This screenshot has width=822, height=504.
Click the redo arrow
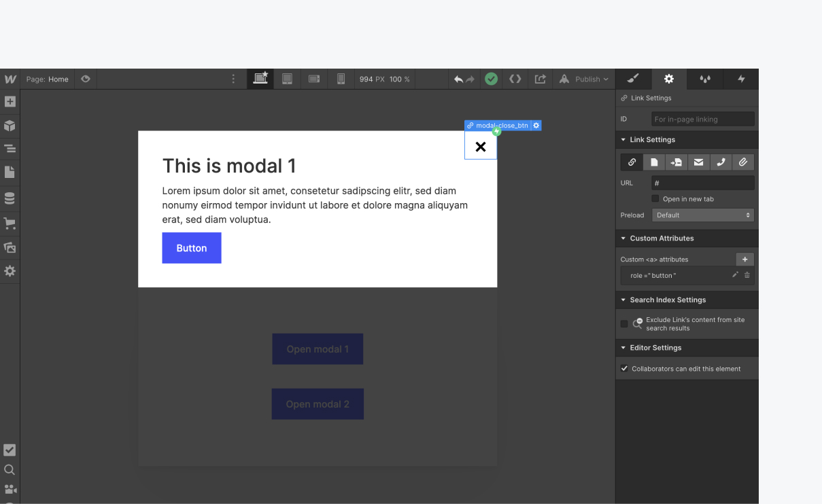pos(470,79)
